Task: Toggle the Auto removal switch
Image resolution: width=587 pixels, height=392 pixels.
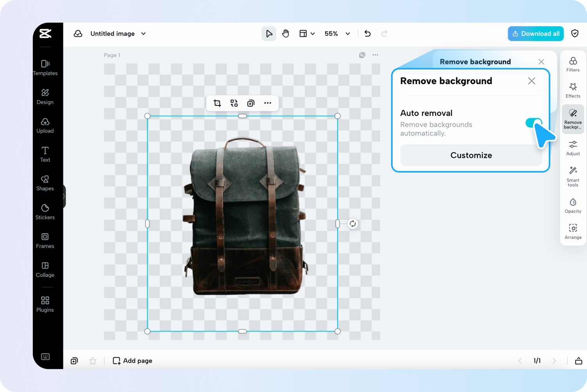Action: pyautogui.click(x=533, y=123)
